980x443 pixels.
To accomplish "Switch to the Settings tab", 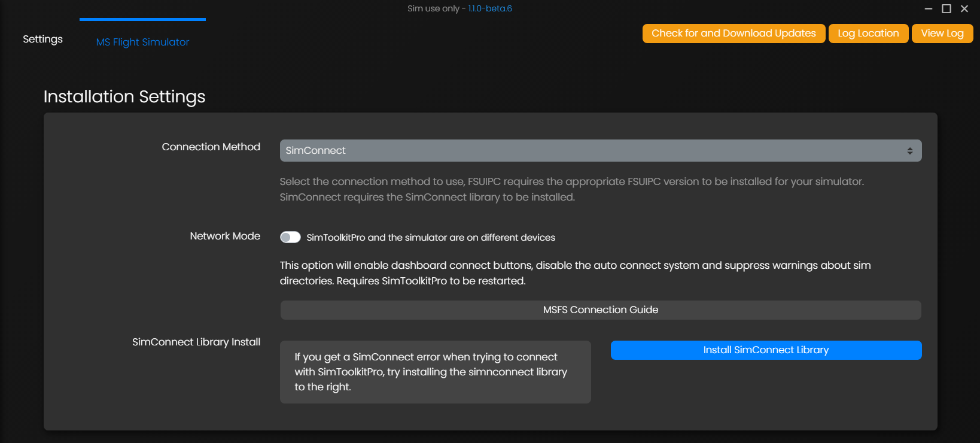I will pyautogui.click(x=42, y=39).
